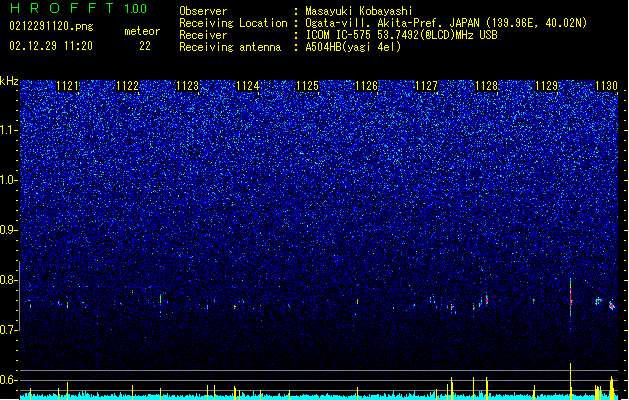Click the 1130 time marker
This screenshot has width=629, height=400.
coord(606,86)
